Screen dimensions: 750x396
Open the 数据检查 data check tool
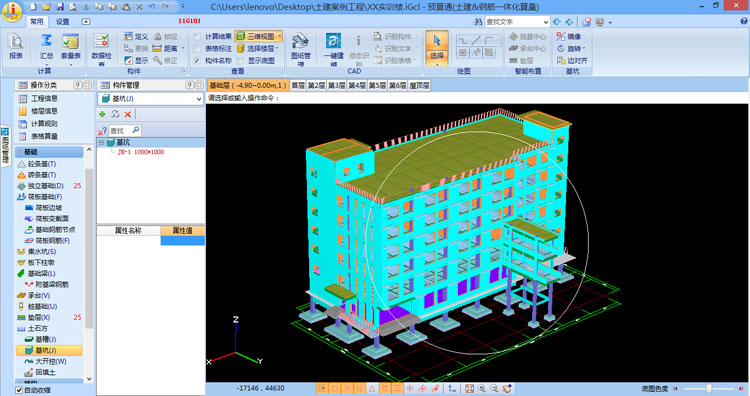pos(101,48)
